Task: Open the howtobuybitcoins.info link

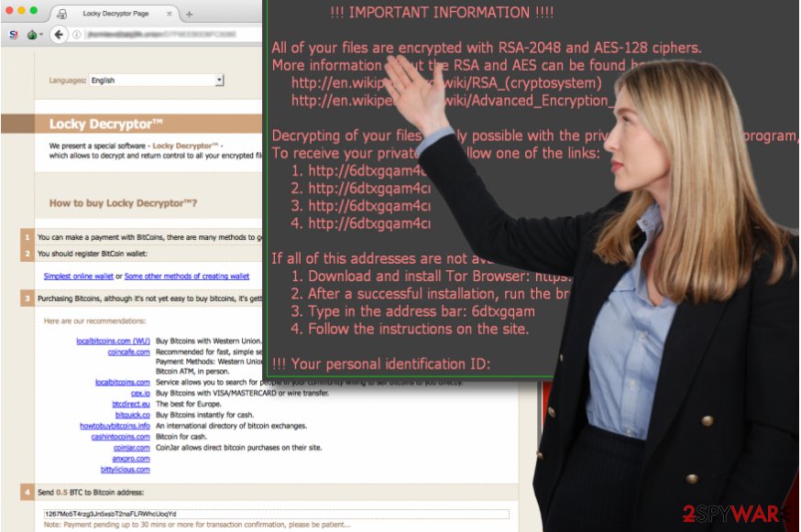Action: [115, 426]
